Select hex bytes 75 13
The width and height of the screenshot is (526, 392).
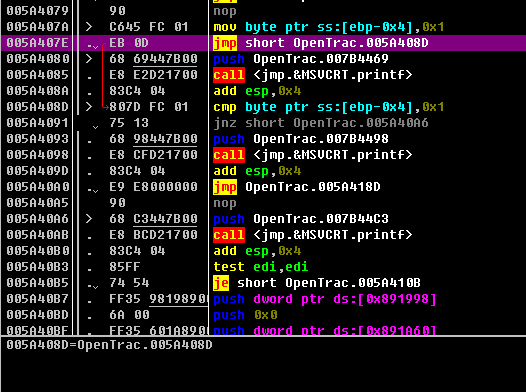pos(129,123)
